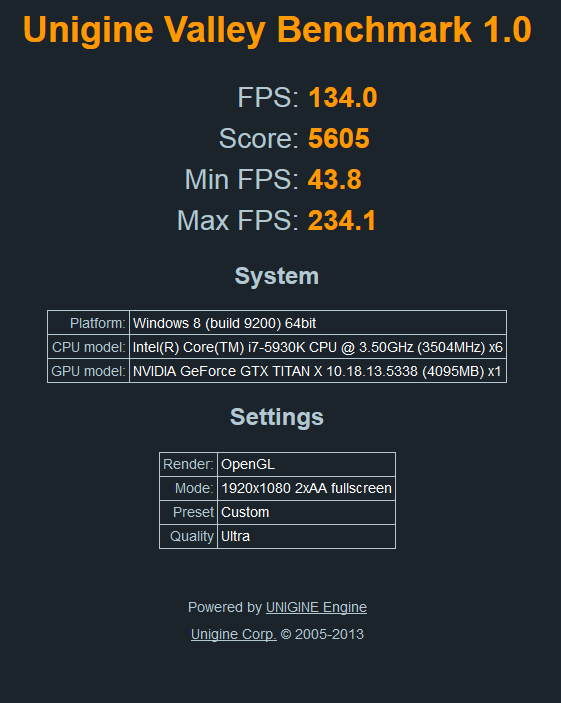Select the Score value 5605
The height and width of the screenshot is (703, 561).
(x=339, y=138)
